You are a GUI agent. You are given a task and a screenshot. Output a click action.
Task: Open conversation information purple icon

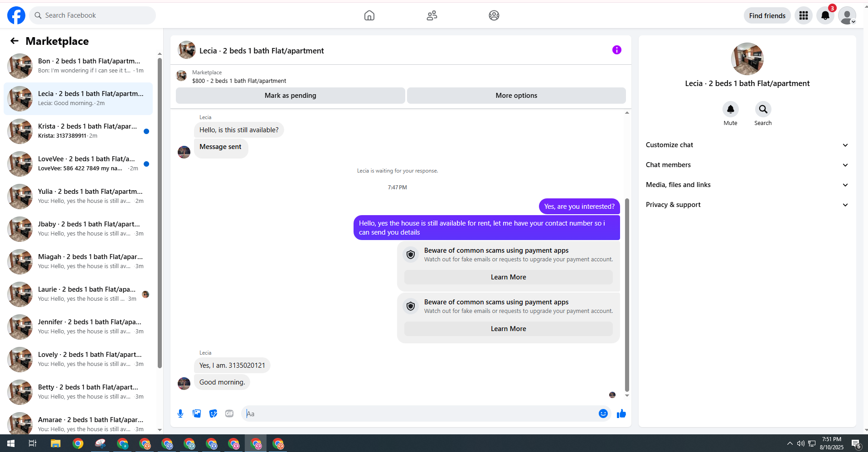617,50
